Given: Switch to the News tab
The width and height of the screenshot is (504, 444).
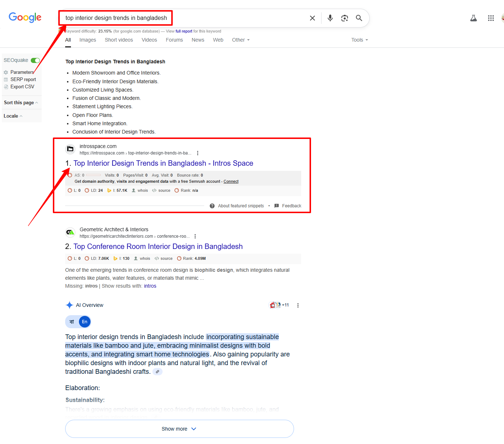Looking at the screenshot, I should pos(198,40).
